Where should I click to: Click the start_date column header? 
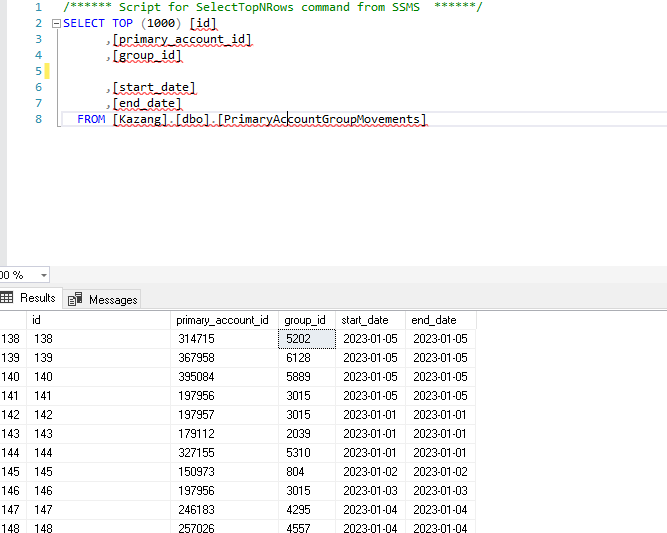click(x=365, y=320)
